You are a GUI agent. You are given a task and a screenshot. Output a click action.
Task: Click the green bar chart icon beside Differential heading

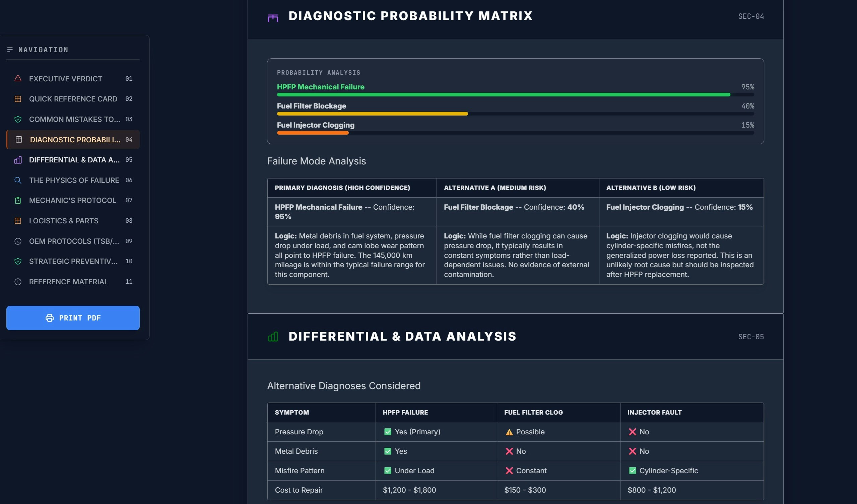pyautogui.click(x=273, y=337)
